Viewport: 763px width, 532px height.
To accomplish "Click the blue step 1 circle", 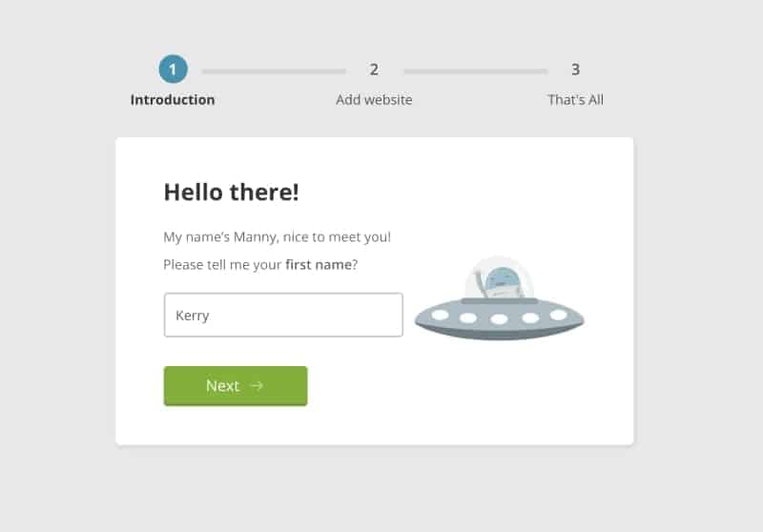I will [x=173, y=69].
